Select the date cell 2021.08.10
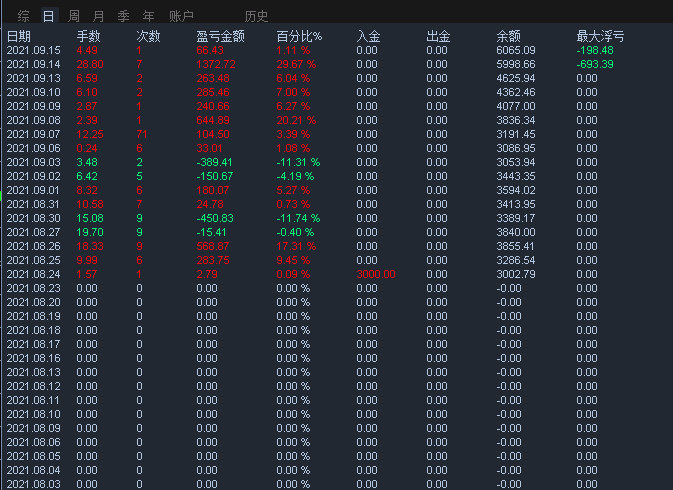Screen dimensions: 673x490 (x=33, y=414)
